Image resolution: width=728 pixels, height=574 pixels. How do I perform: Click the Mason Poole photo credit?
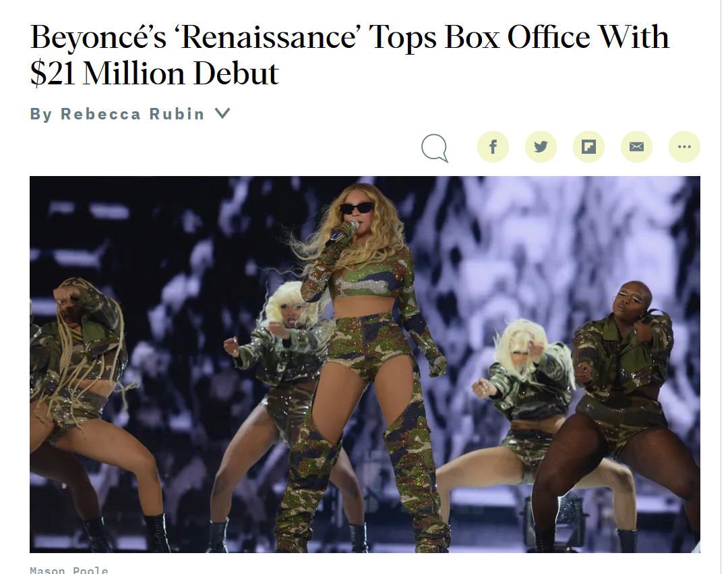69,569
